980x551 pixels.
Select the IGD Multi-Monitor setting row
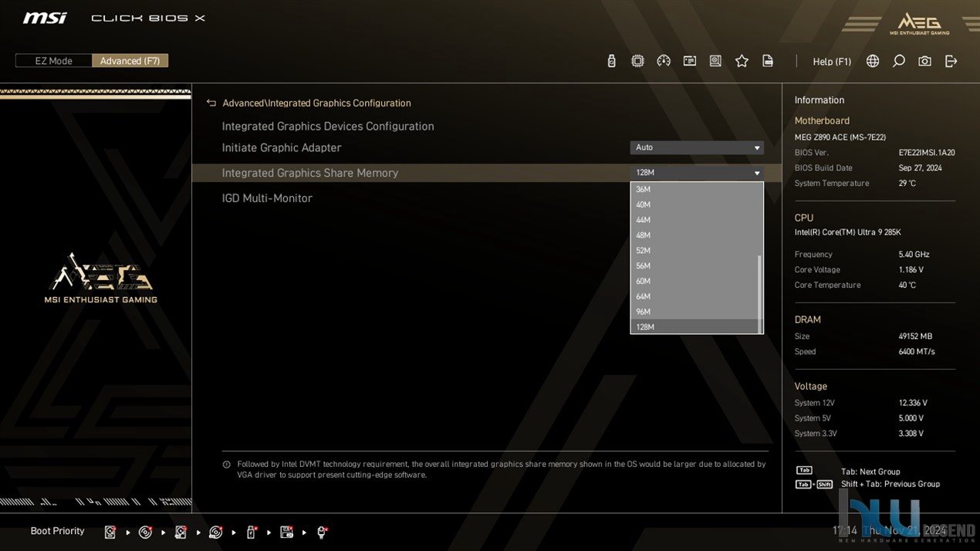click(x=487, y=198)
